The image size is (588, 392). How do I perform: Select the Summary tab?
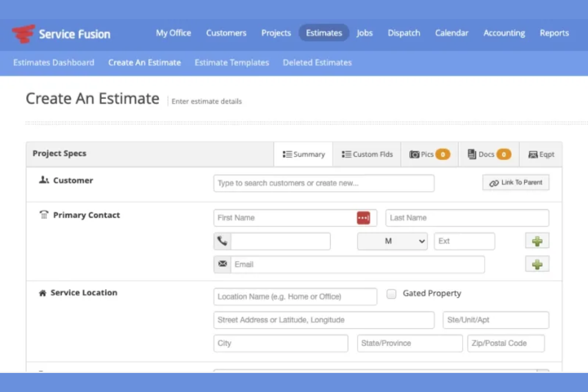[303, 154]
